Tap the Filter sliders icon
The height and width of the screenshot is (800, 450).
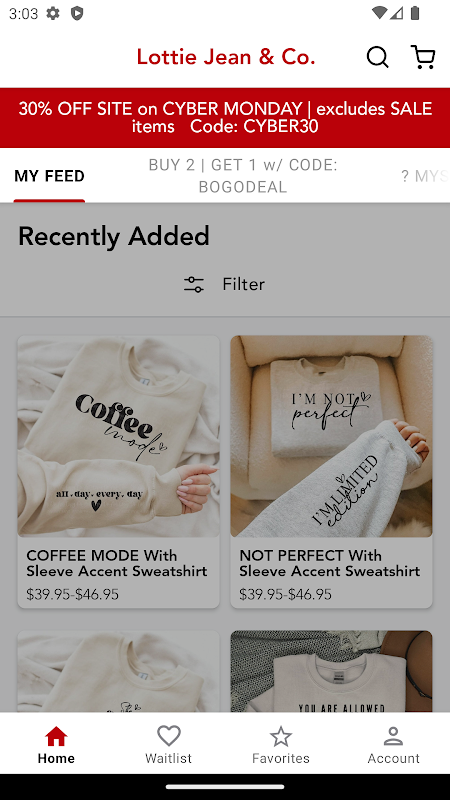[194, 284]
